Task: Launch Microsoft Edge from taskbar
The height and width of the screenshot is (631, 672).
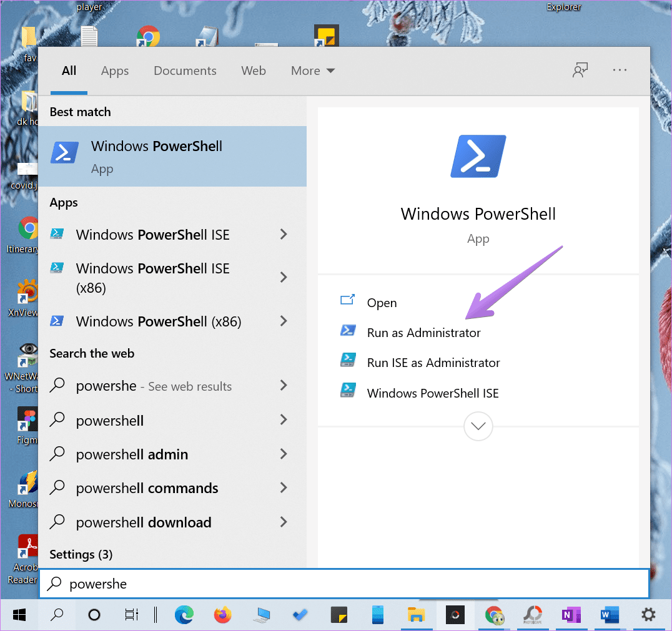Action: point(184,615)
